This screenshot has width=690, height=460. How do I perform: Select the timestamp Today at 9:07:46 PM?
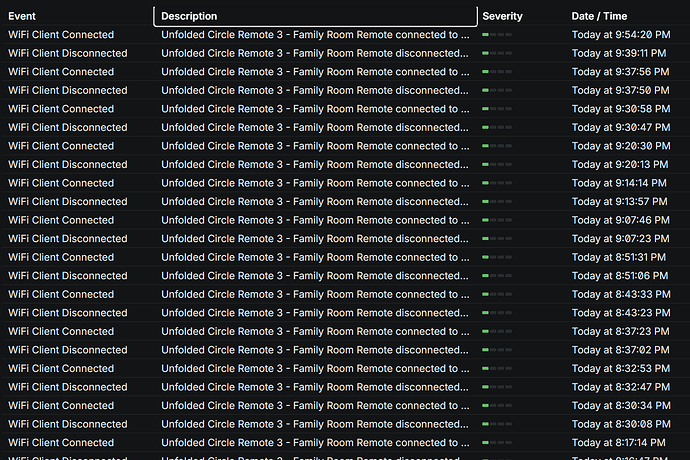click(x=620, y=220)
